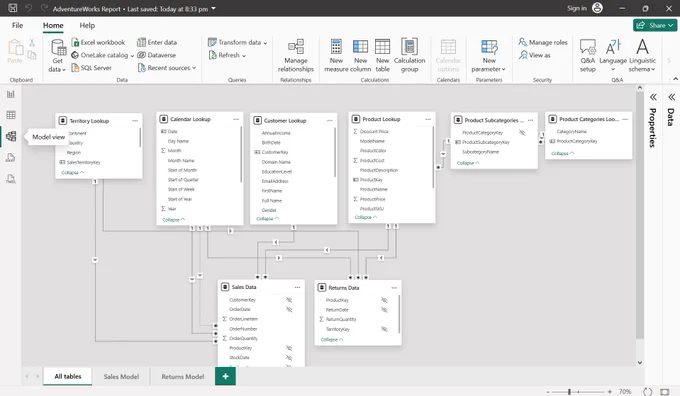Switch to Returns Model layout tab
The width and height of the screenshot is (680, 396).
[x=183, y=376]
